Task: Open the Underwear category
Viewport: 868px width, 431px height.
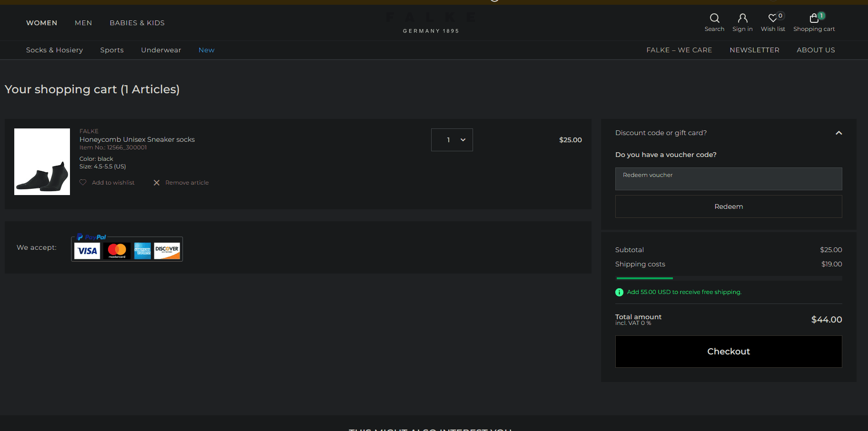Action: pos(161,50)
